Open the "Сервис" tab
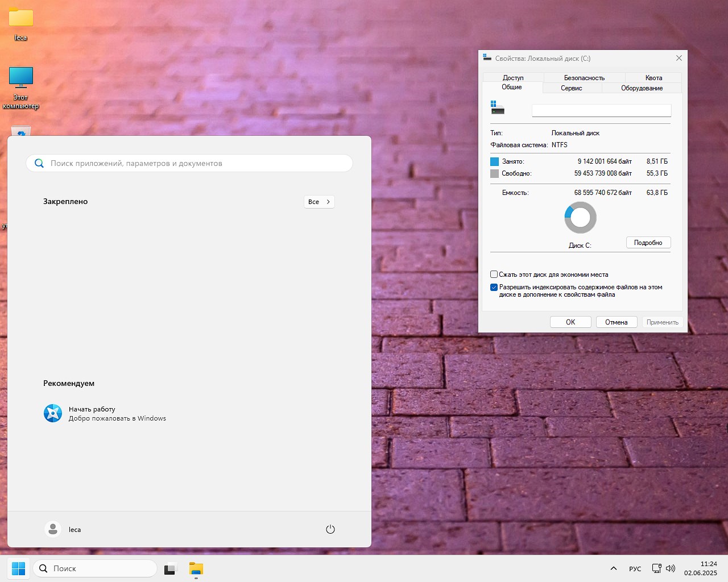 572,88
